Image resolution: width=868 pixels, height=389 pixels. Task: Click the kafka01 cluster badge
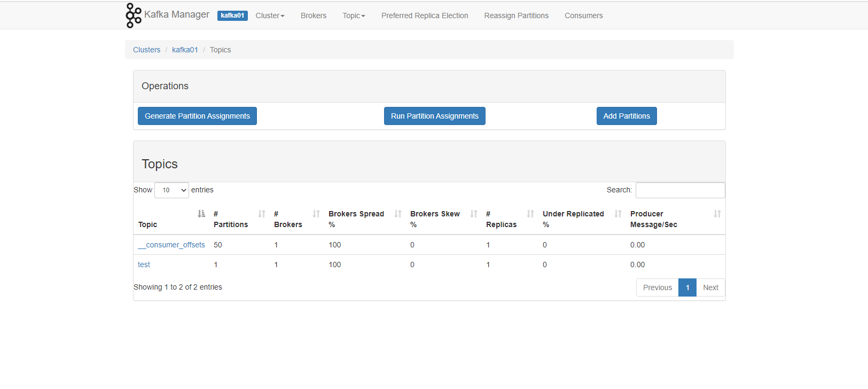click(232, 15)
